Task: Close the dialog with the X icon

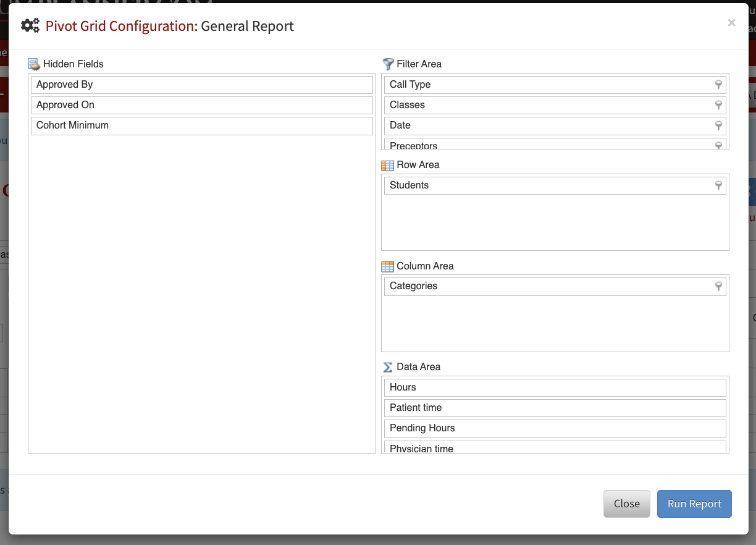Action: click(731, 23)
